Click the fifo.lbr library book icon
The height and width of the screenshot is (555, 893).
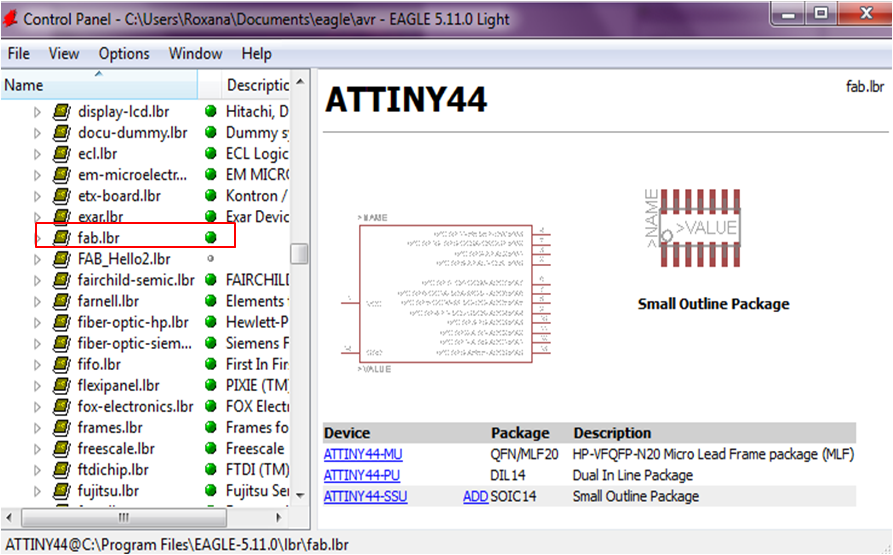click(x=62, y=364)
